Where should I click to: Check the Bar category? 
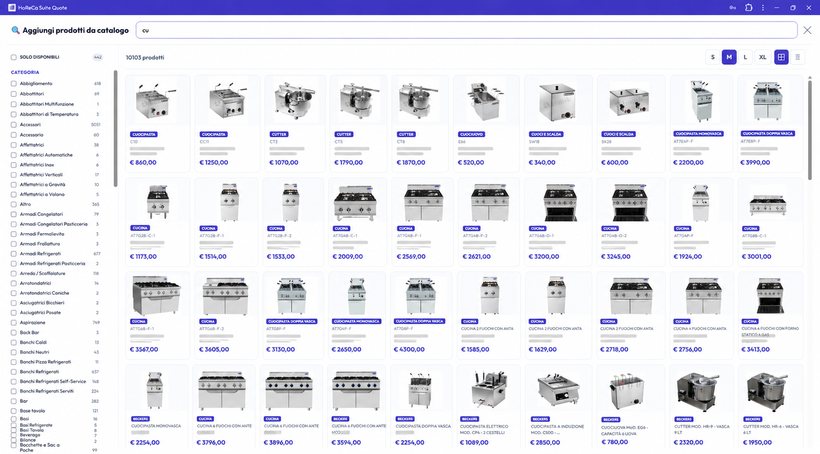pos(14,401)
